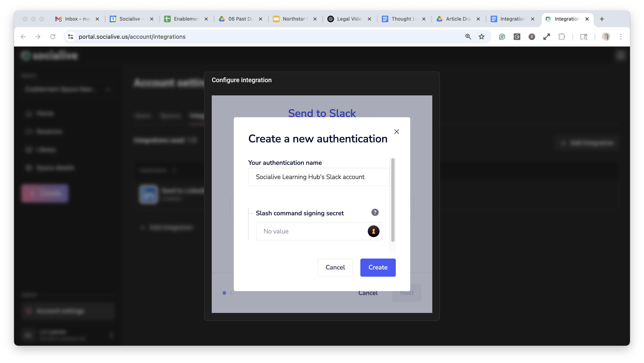Click Cancel in the authentication dialog
The width and height of the screenshot is (644, 363).
point(335,267)
